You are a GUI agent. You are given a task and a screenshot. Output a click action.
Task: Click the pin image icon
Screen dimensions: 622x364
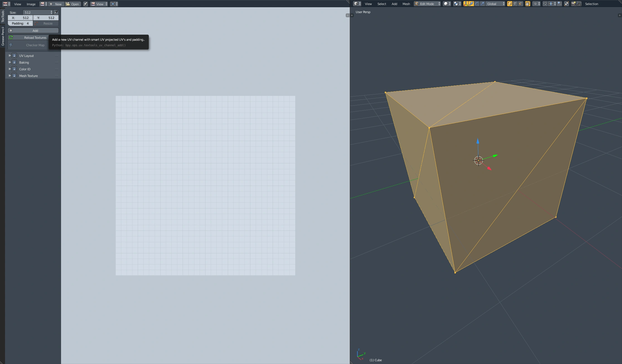[x=86, y=4]
